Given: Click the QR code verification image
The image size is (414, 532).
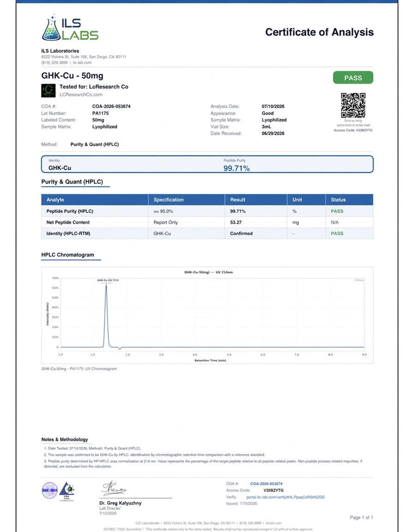Looking at the screenshot, I should click(353, 105).
